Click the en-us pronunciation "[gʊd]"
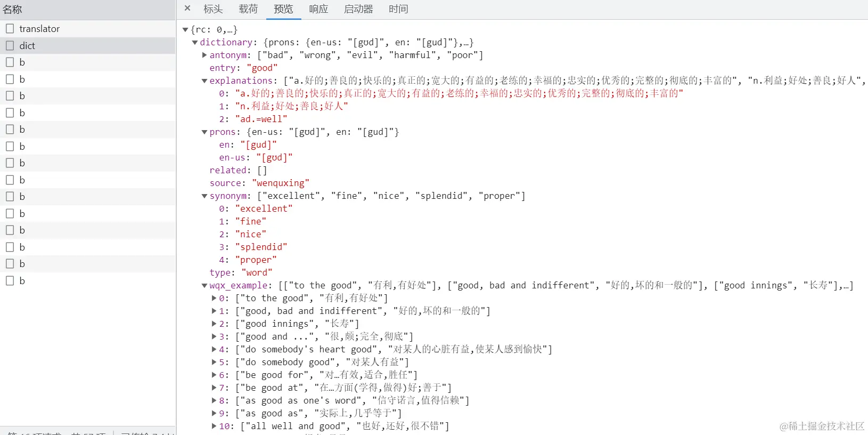This screenshot has height=435, width=868. pos(274,158)
